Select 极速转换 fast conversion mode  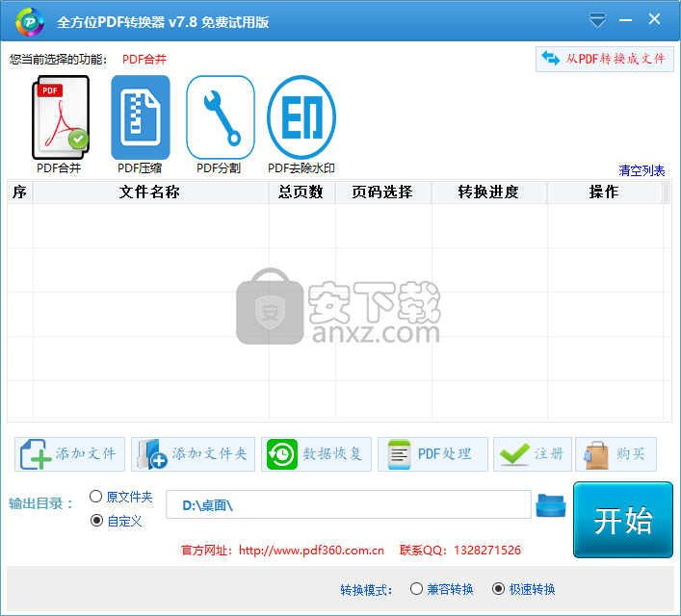click(x=498, y=589)
